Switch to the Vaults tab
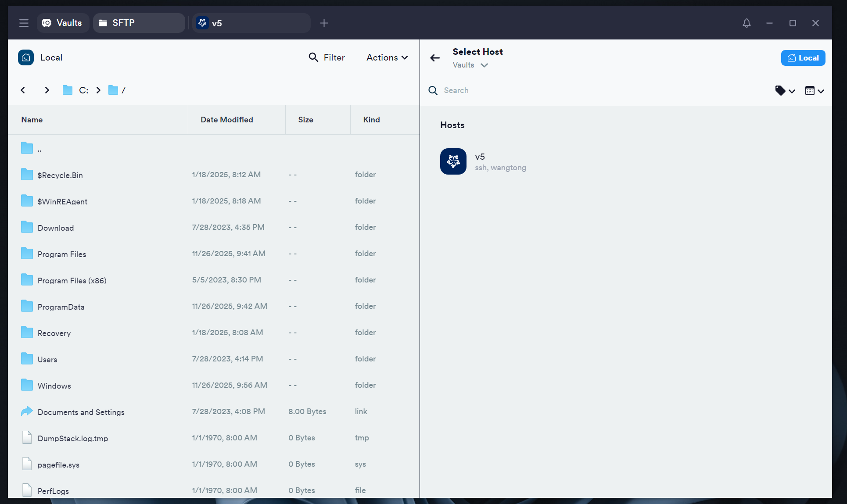 62,23
